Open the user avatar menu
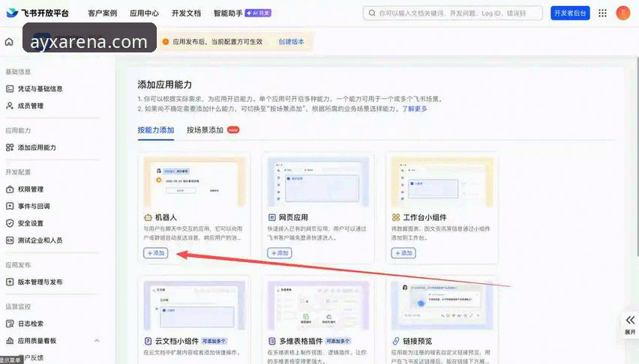Image resolution: width=639 pixels, height=364 pixels. point(622,13)
